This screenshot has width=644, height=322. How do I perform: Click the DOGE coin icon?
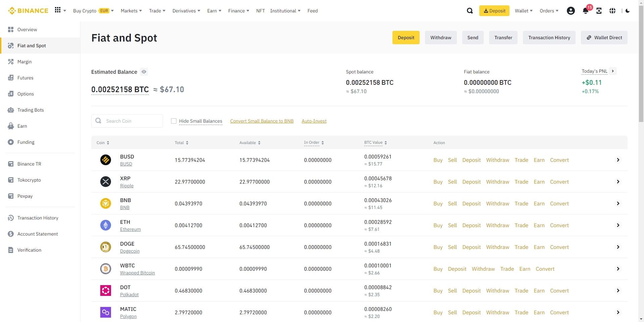pos(106,247)
